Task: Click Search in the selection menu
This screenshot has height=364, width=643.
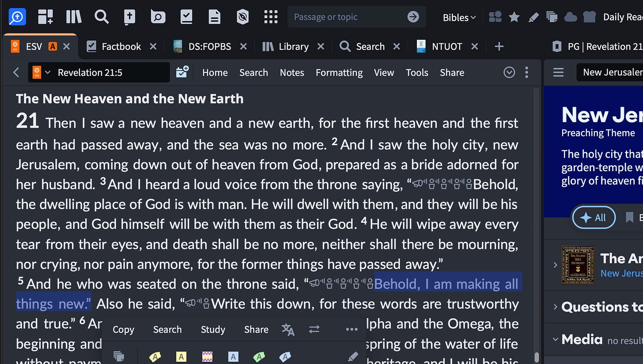Action: tap(167, 330)
